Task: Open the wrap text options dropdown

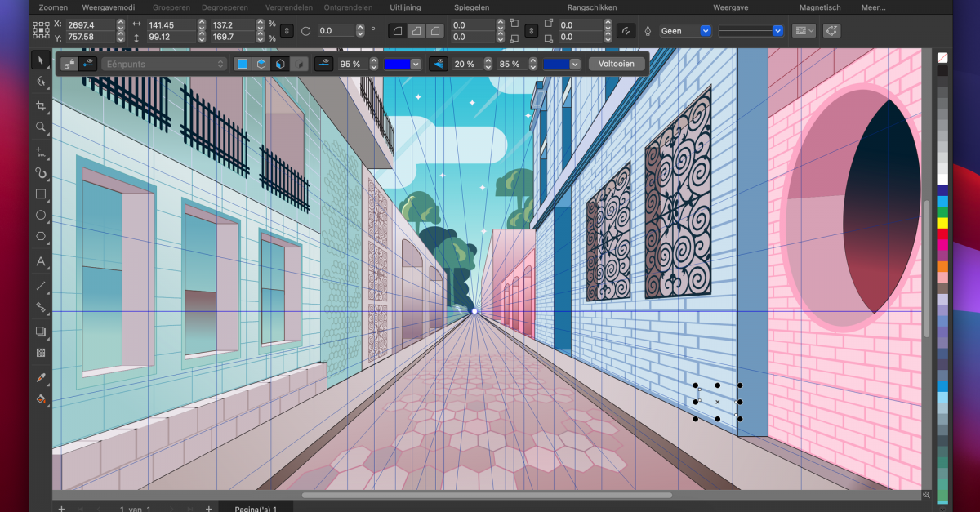Action: [x=804, y=30]
